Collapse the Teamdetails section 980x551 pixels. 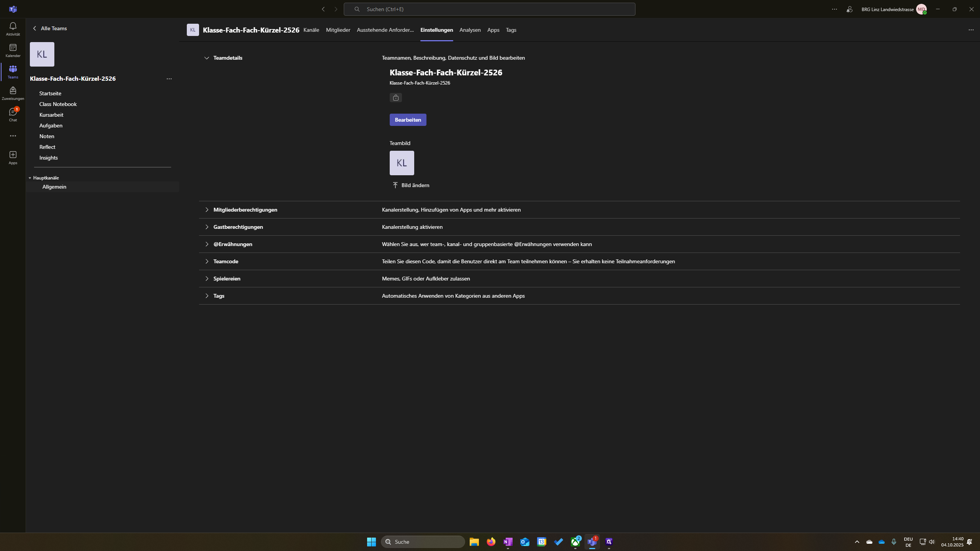pyautogui.click(x=207, y=58)
